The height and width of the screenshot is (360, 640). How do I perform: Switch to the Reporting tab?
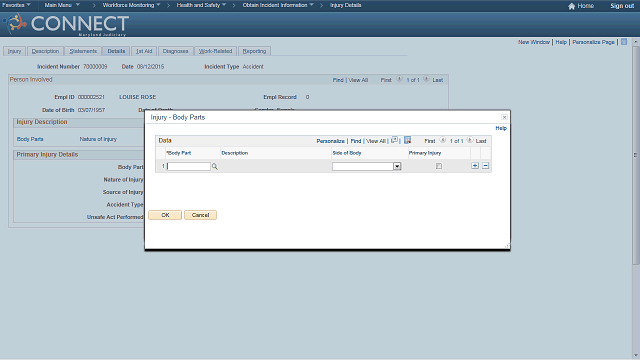coord(254,51)
